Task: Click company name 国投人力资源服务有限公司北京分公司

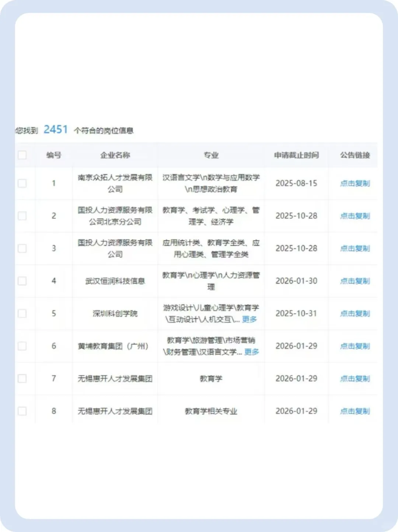Action: pos(115,216)
